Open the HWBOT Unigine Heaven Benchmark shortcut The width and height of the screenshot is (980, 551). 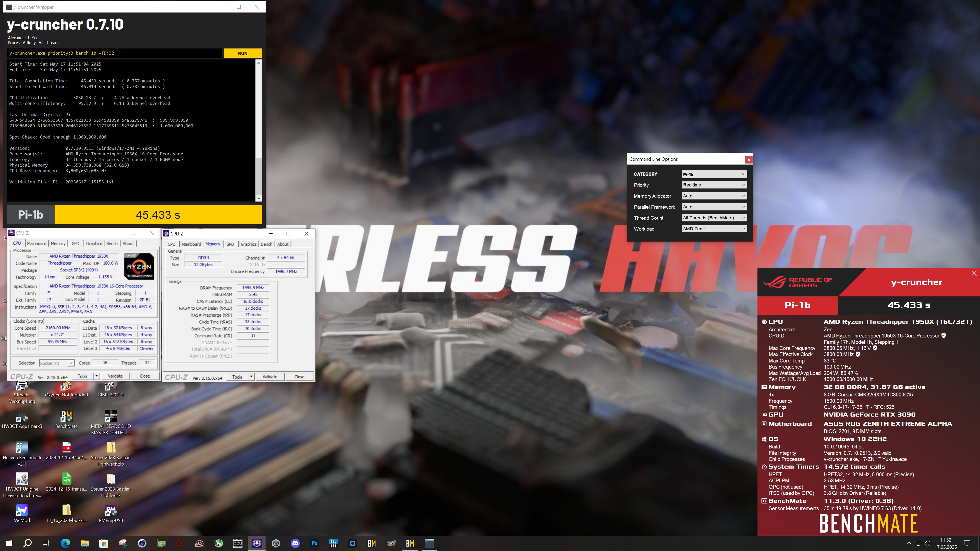pos(22,486)
